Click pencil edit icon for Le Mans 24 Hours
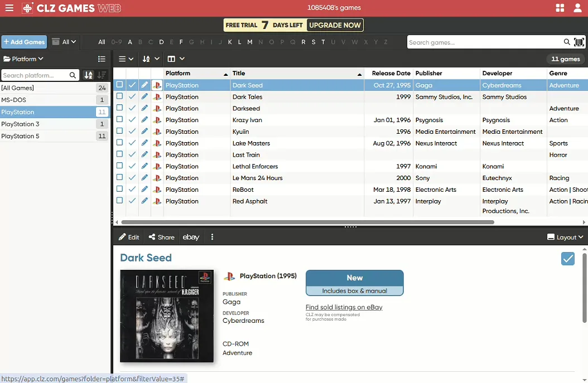 pos(144,178)
